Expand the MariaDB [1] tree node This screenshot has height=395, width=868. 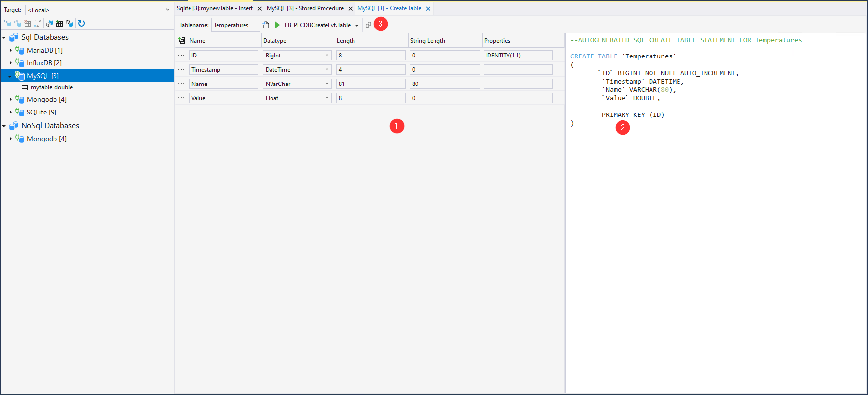tap(10, 50)
